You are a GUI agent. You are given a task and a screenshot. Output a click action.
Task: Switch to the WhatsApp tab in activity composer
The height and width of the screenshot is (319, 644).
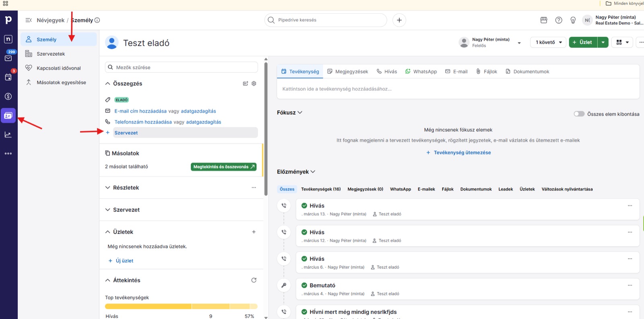[x=421, y=72]
